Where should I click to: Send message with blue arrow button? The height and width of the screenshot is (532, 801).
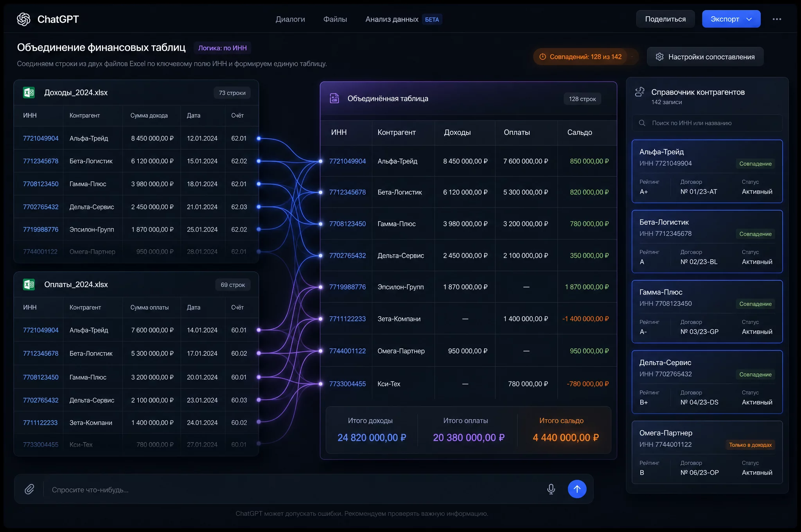577,489
